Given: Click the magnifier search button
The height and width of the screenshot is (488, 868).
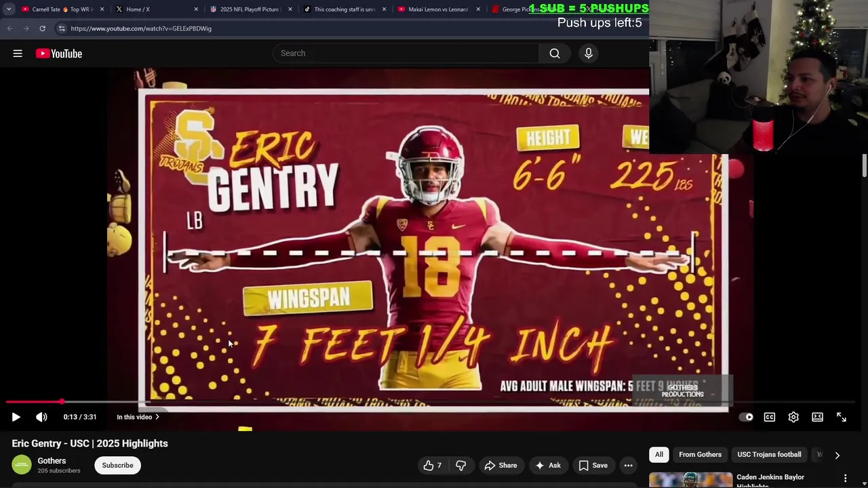Looking at the screenshot, I should pyautogui.click(x=555, y=54).
